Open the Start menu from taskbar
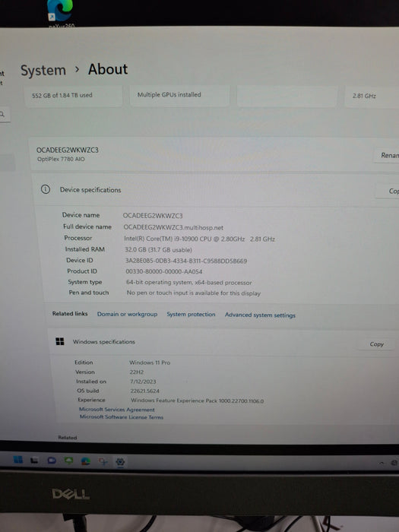The width and height of the screenshot is (399, 532). click(x=18, y=460)
